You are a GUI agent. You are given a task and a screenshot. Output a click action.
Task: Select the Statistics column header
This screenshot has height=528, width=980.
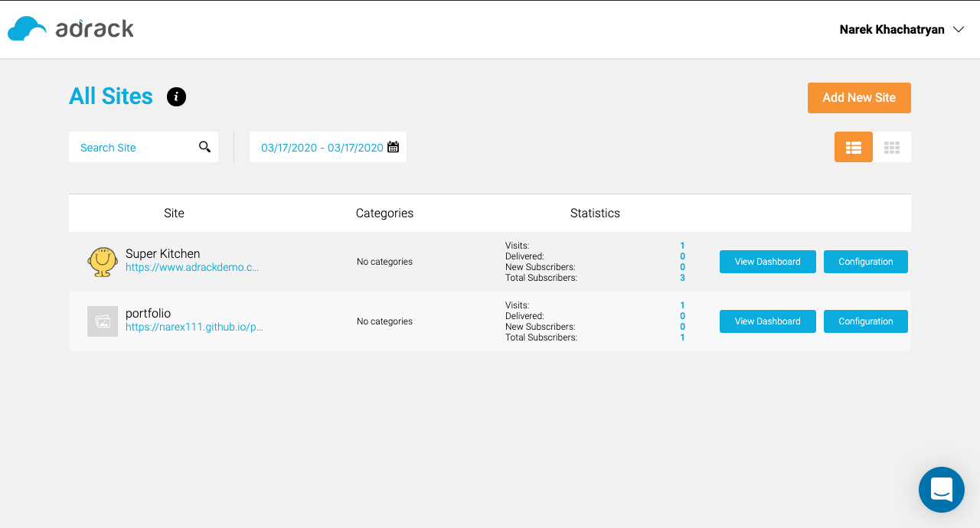click(x=595, y=213)
